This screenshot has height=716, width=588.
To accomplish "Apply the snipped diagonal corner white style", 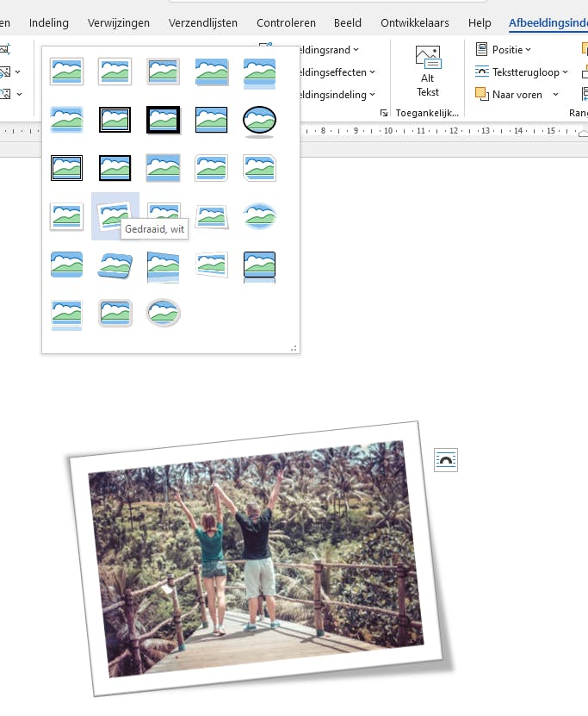I will pyautogui.click(x=259, y=168).
